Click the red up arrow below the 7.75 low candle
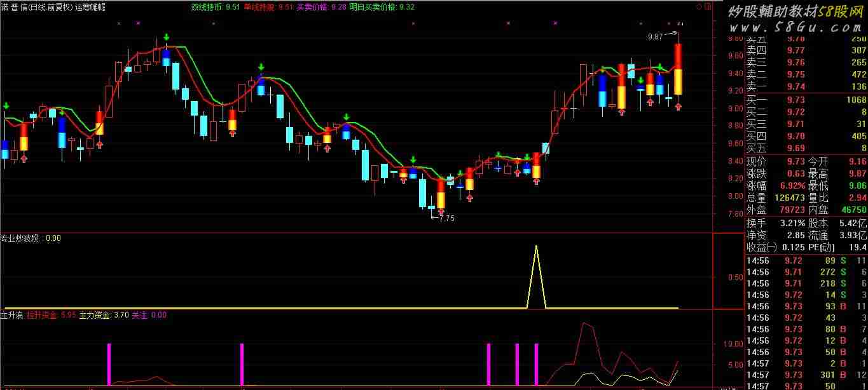Screen dimensions: 868x390 [441, 212]
